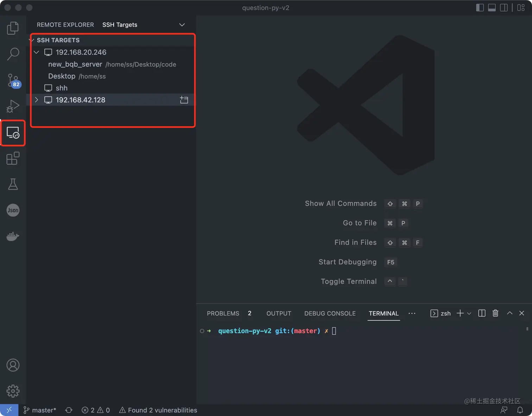The image size is (532, 416).
Task: Switch to the TERMINAL tab
Action: pos(384,313)
